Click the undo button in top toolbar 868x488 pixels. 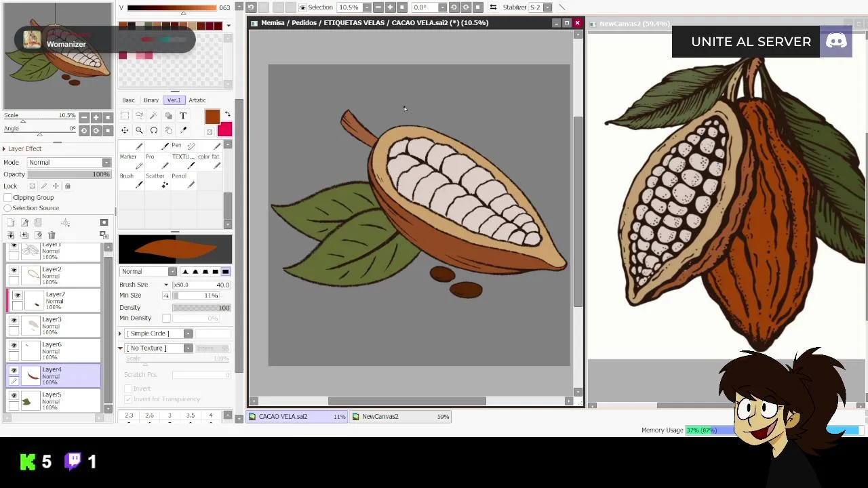(x=250, y=7)
